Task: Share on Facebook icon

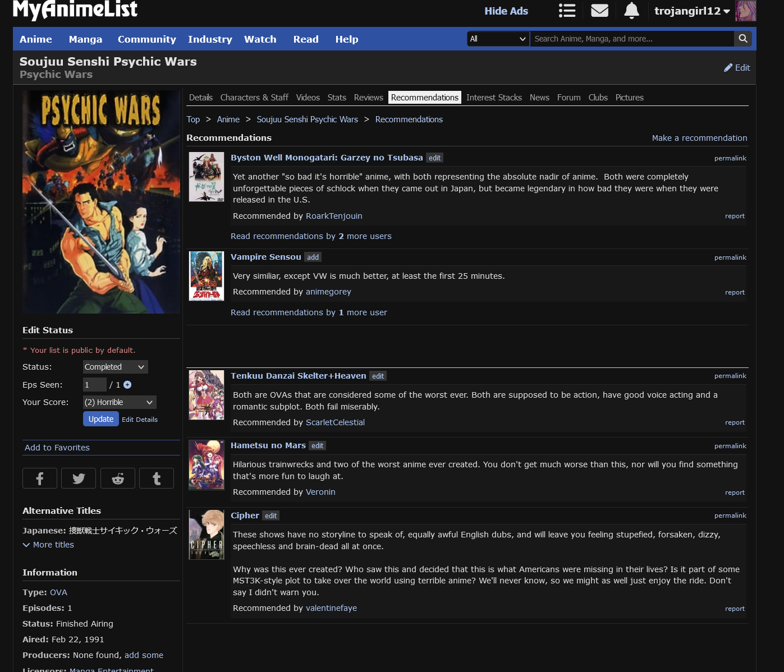Action: pyautogui.click(x=40, y=478)
